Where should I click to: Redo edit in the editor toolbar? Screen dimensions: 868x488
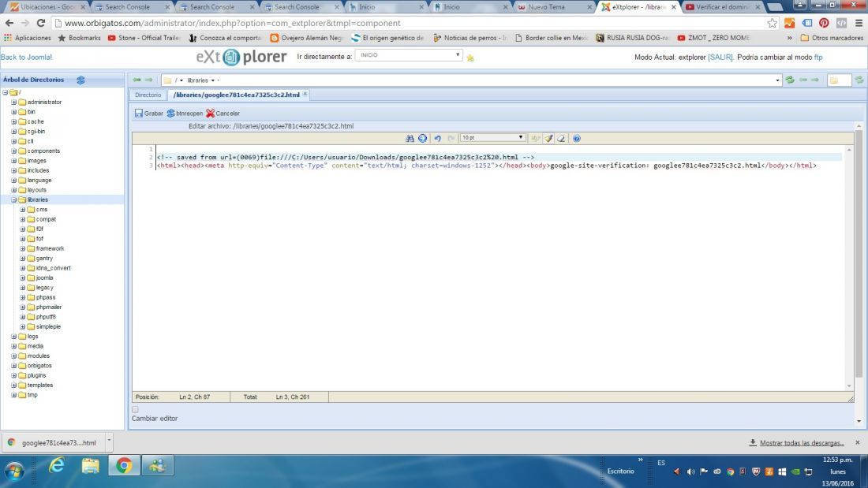[451, 138]
